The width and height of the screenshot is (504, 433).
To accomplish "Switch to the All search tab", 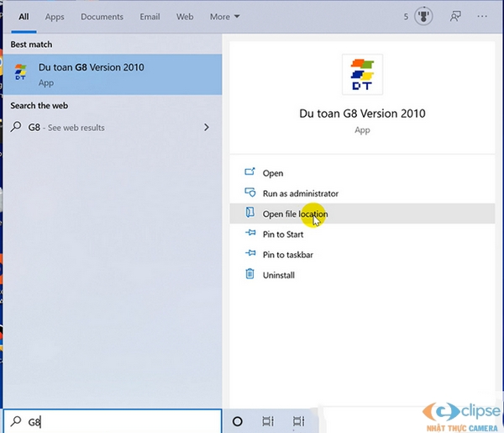I will point(24,17).
